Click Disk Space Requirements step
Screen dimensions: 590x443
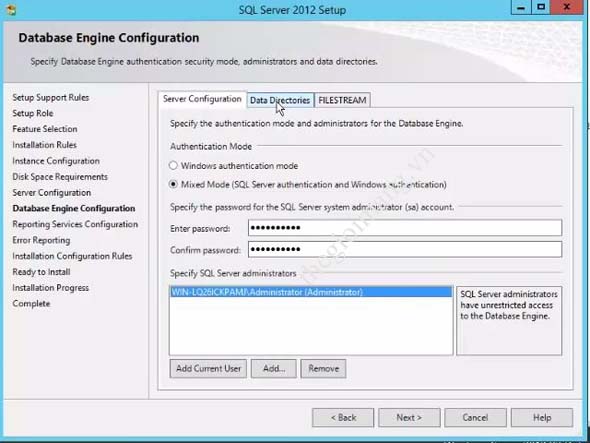click(x=60, y=177)
